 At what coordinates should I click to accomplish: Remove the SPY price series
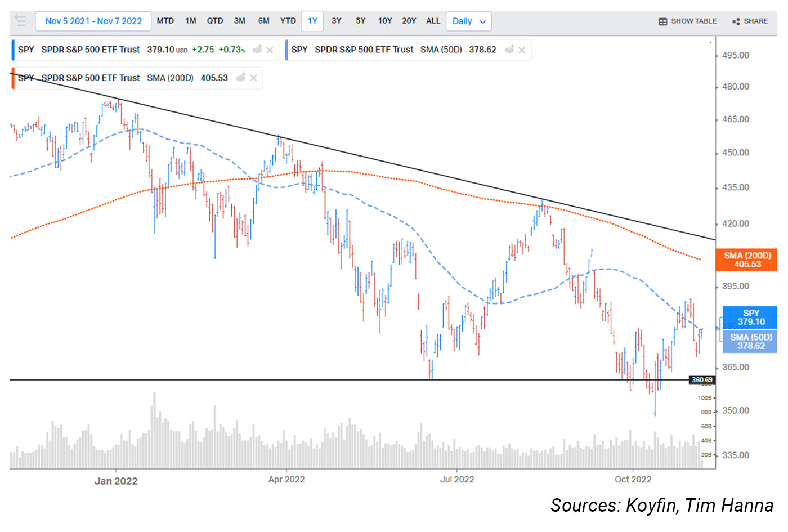click(270, 50)
